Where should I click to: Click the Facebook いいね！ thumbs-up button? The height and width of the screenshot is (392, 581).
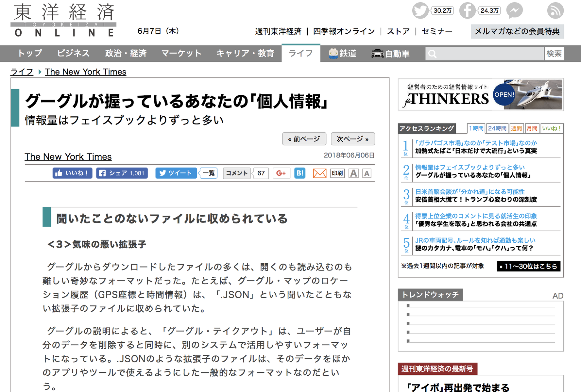point(72,173)
